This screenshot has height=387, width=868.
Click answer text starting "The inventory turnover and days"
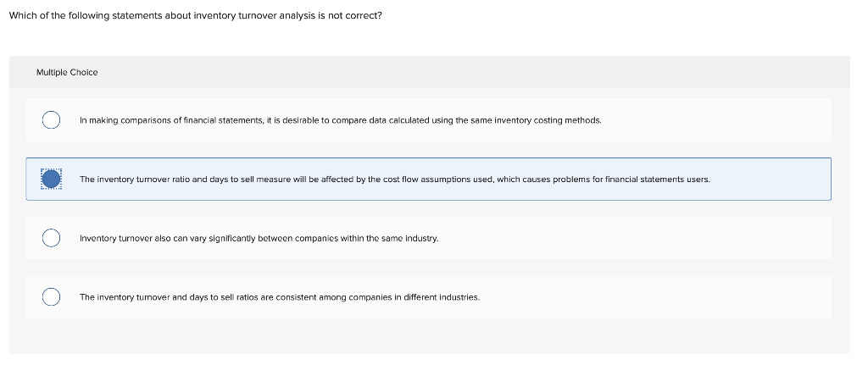tap(212, 297)
